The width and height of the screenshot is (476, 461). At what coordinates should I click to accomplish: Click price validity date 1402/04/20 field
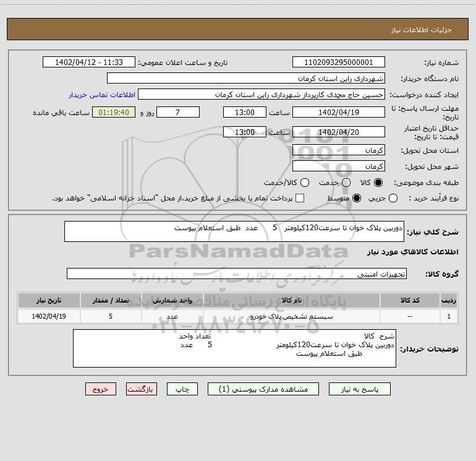tap(339, 132)
